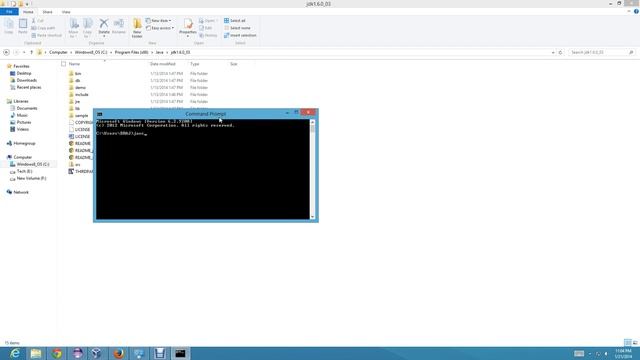Select Downloads under Favorites
The height and width of the screenshot is (360, 640).
[27, 80]
